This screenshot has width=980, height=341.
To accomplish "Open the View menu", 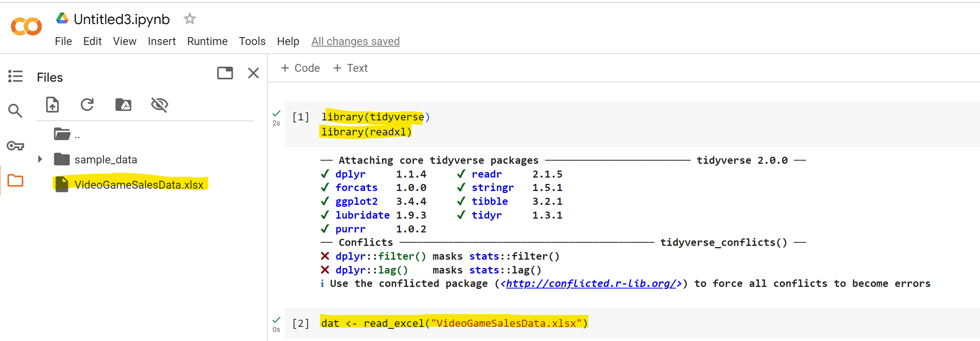I will [125, 41].
